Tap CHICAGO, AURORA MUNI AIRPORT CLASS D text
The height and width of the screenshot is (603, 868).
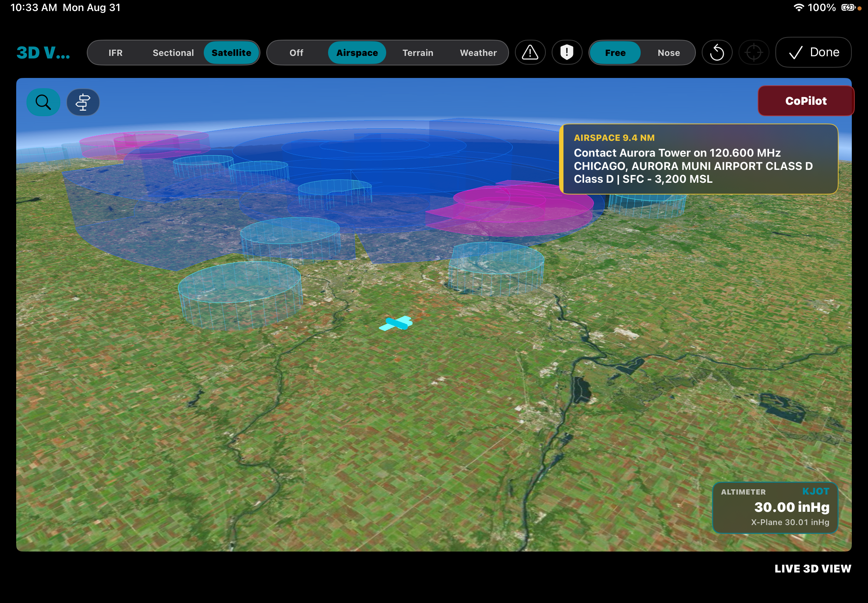click(693, 166)
